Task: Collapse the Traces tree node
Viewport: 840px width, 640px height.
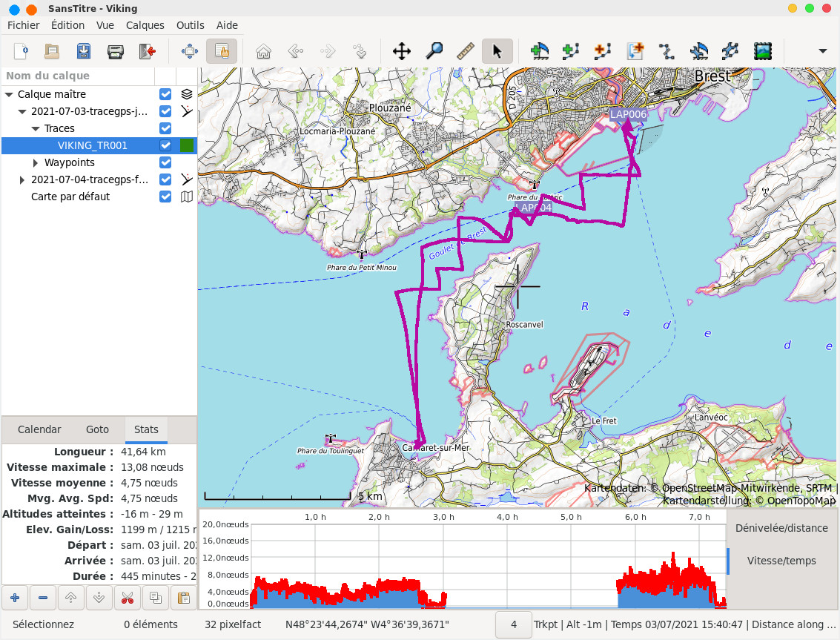Action: pyautogui.click(x=36, y=128)
